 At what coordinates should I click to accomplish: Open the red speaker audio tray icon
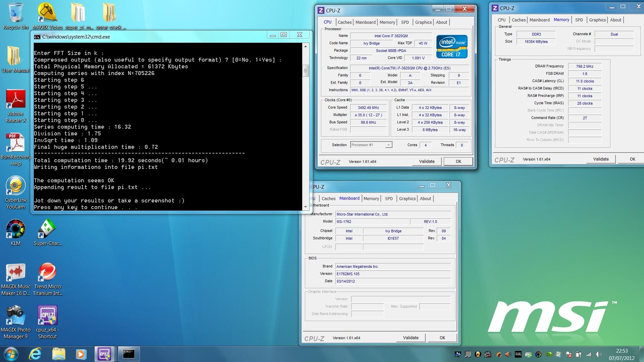click(508, 354)
